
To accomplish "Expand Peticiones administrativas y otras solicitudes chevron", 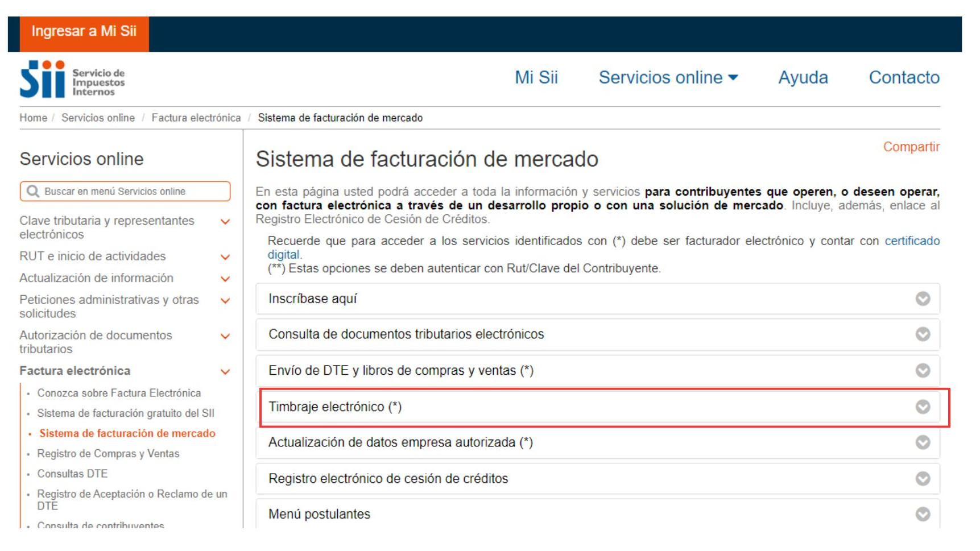I will click(225, 301).
